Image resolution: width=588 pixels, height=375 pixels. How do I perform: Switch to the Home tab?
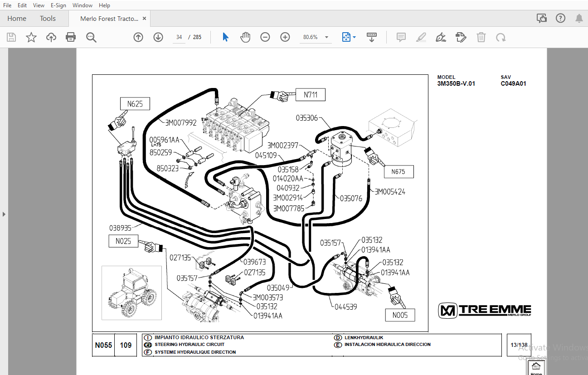(17, 19)
